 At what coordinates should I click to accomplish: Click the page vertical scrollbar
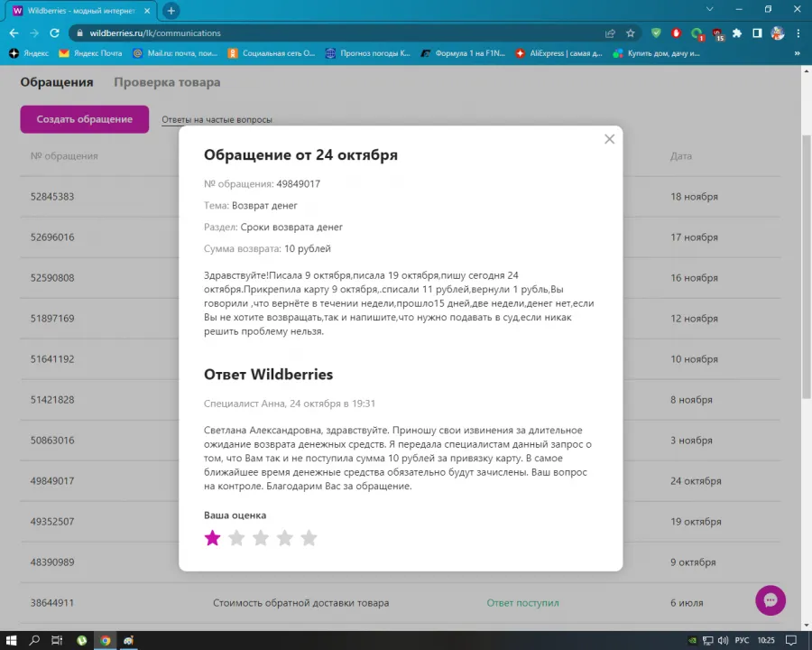point(807,266)
